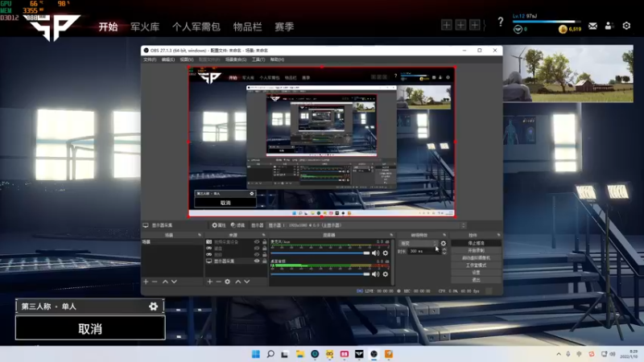The image size is (644, 362).
Task: Open game help question mark icon
Action: coord(500,22)
